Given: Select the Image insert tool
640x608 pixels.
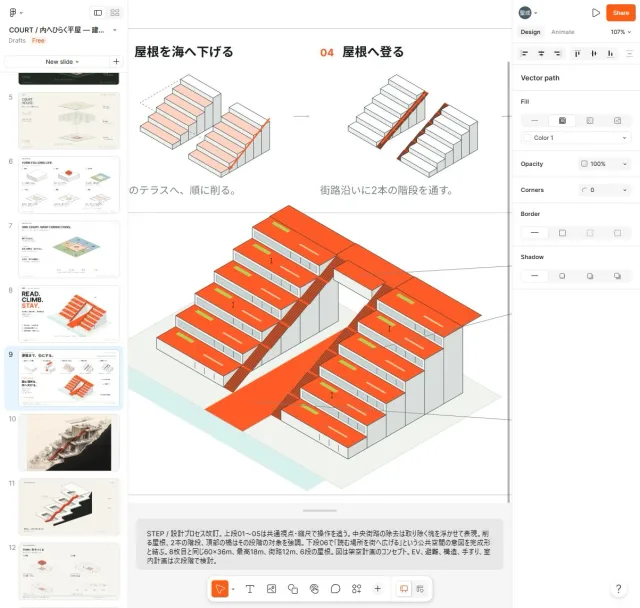Looking at the screenshot, I should (x=271, y=589).
